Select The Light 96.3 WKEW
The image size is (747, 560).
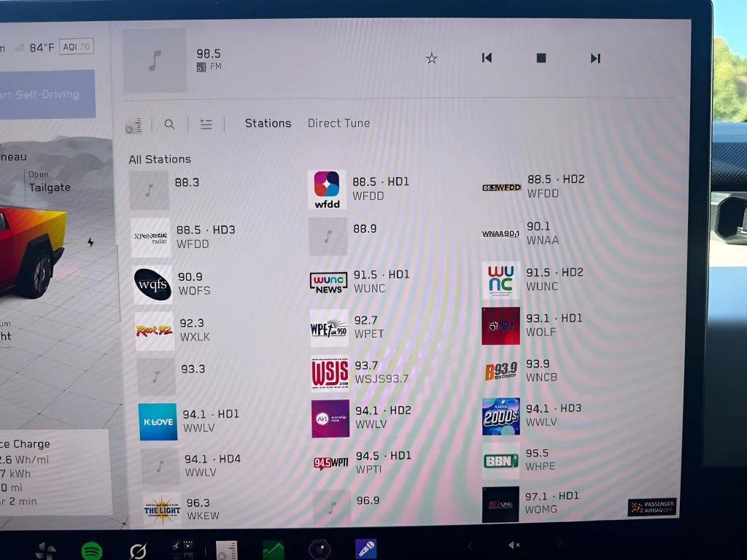182,509
